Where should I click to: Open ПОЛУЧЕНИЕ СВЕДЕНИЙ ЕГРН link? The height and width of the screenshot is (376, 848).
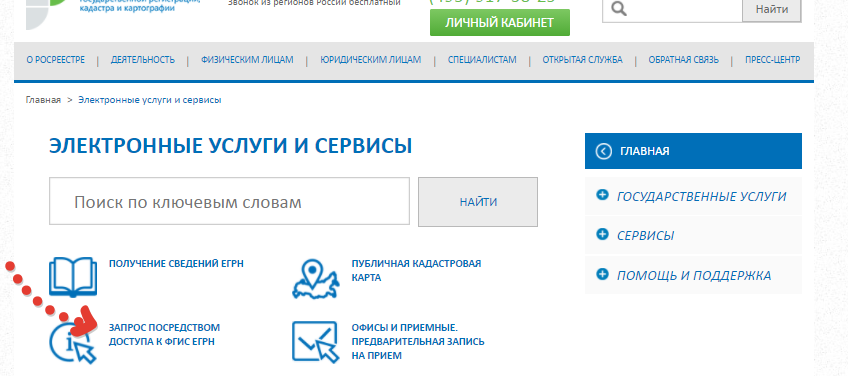coord(176,264)
